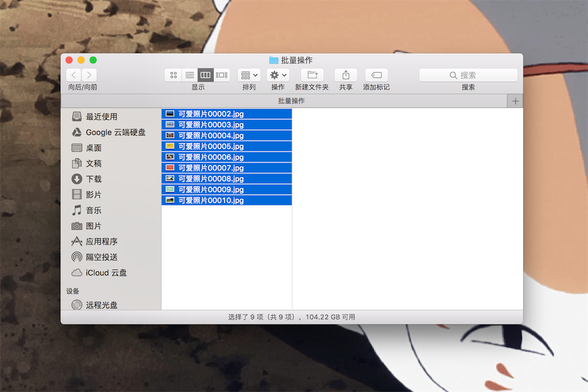588x392 pixels.
Task: Open the 排列 arrange dropdown
Action: (249, 75)
